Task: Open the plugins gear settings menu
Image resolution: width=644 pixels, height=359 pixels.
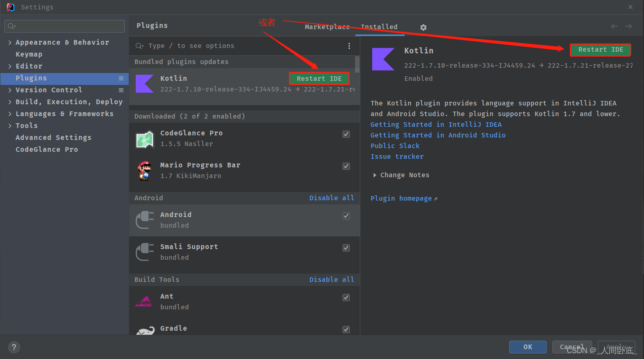Action: pyautogui.click(x=423, y=27)
